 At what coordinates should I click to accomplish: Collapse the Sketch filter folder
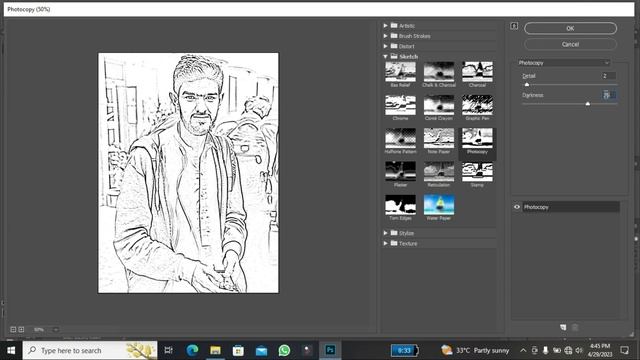tap(385, 57)
